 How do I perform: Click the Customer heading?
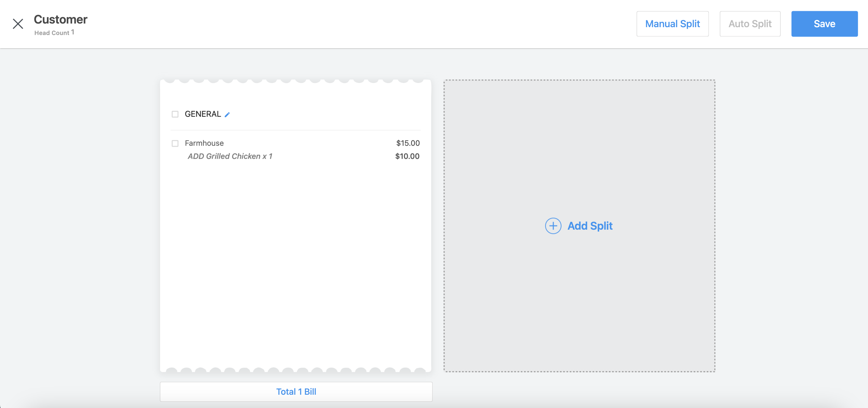point(60,19)
